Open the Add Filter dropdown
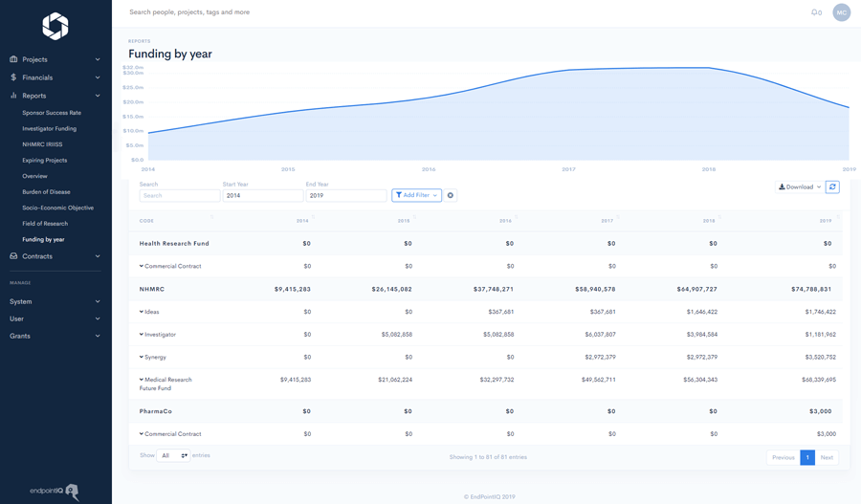 [416, 195]
